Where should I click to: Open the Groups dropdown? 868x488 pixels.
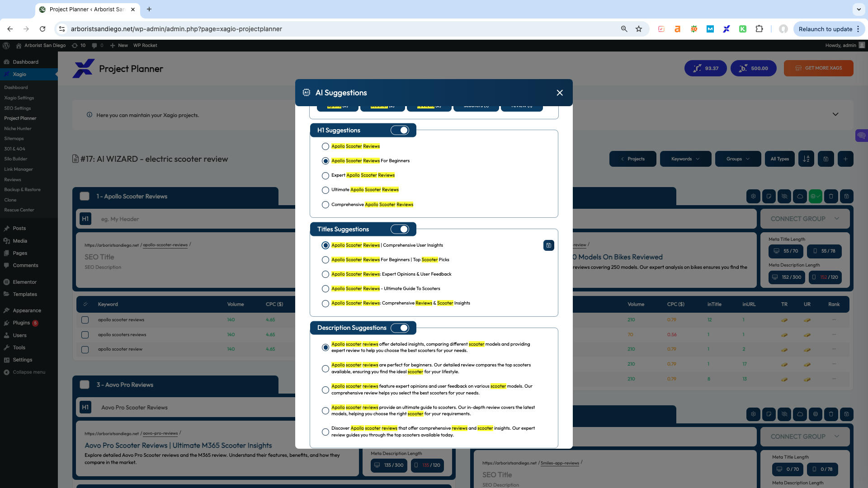pyautogui.click(x=738, y=159)
